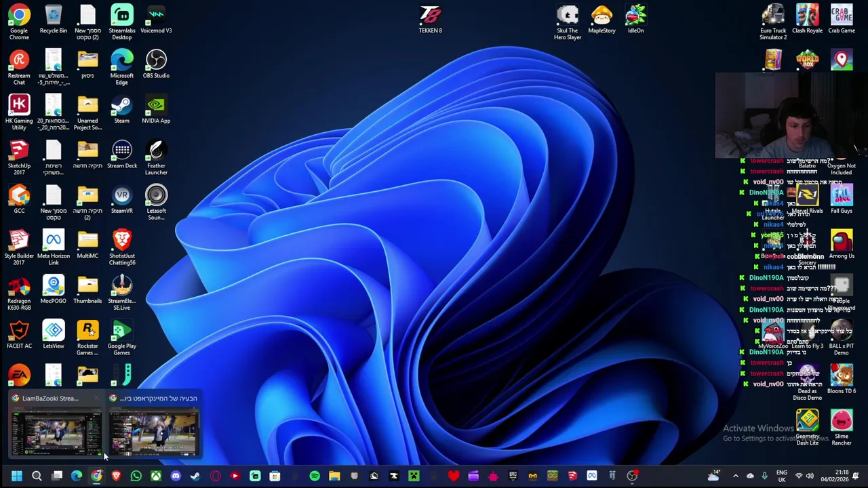Open the Stream Deck desktop shortcut
Image resolution: width=868 pixels, height=488 pixels.
[x=122, y=155]
